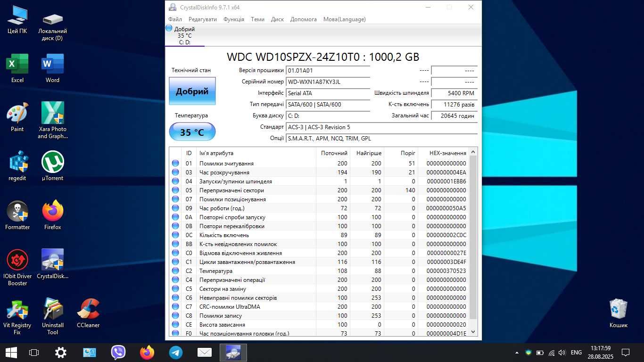Open the Теми menu

(257, 19)
